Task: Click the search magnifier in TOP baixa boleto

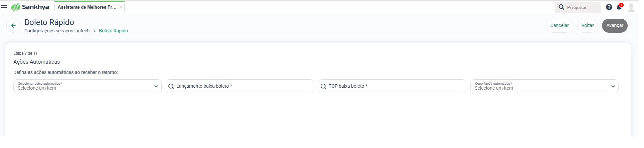Action: tap(323, 86)
